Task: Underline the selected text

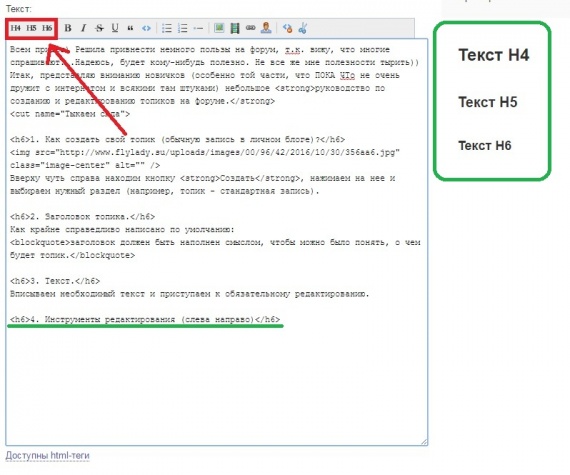Action: pos(115,28)
